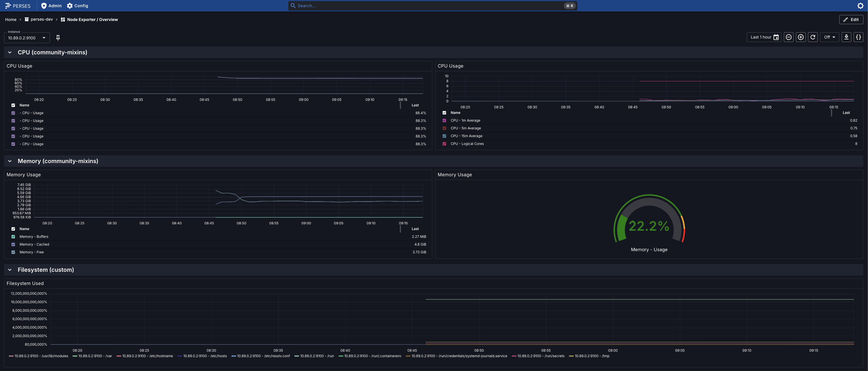This screenshot has height=371, width=868.
Task: Click the search bar field
Action: [433, 6]
